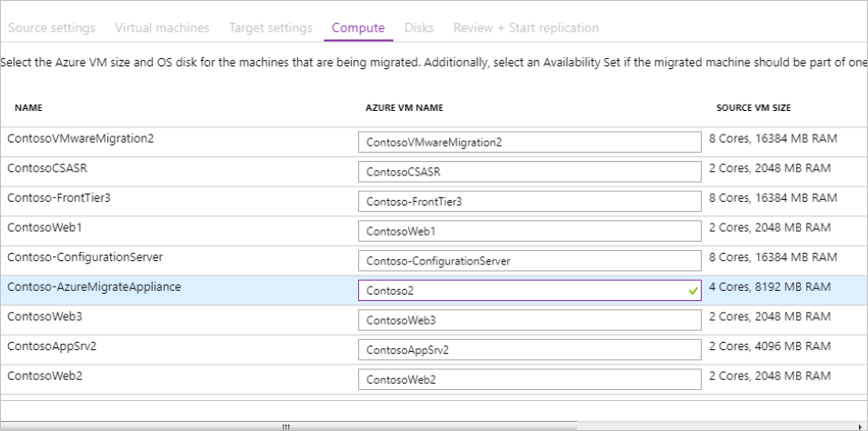Image resolution: width=868 pixels, height=431 pixels.
Task: Open the Virtual machines tab
Action: click(162, 27)
